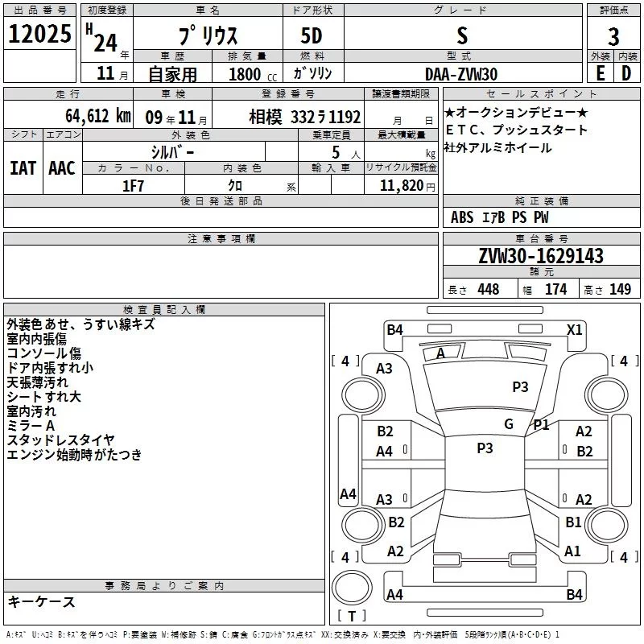Click the car name プリウス field
This screenshot has height=644, width=644.
point(206,37)
